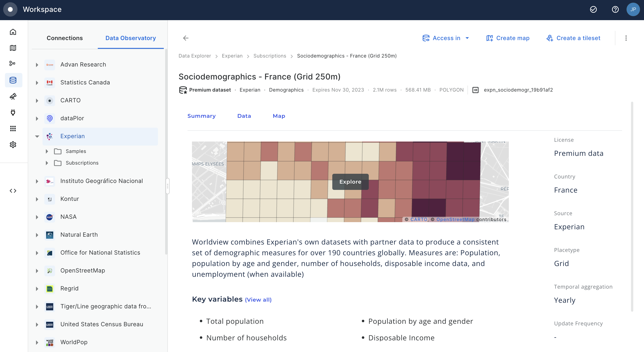Image resolution: width=644 pixels, height=352 pixels.
Task: Select Tiger/Line geographic data provider
Action: click(x=106, y=307)
